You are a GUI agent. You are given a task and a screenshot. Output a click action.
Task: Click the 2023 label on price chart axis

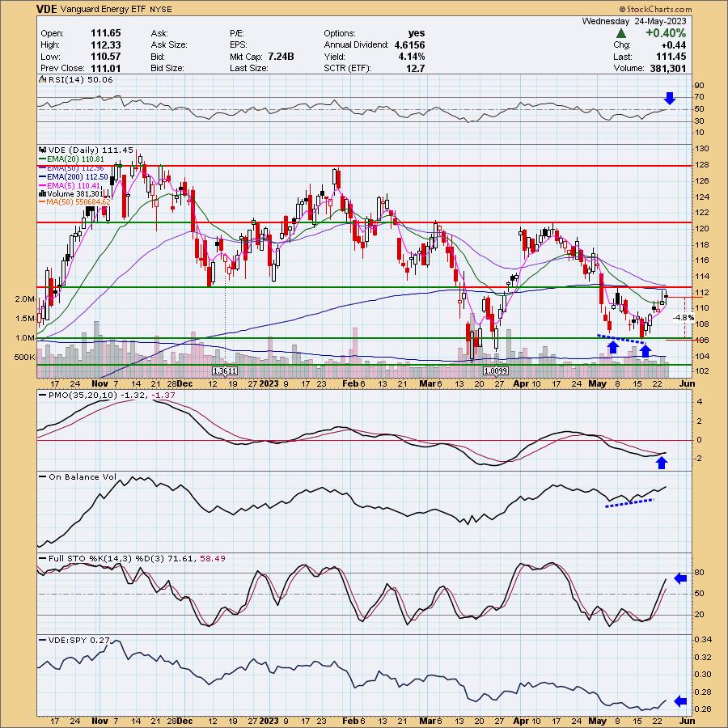(269, 383)
